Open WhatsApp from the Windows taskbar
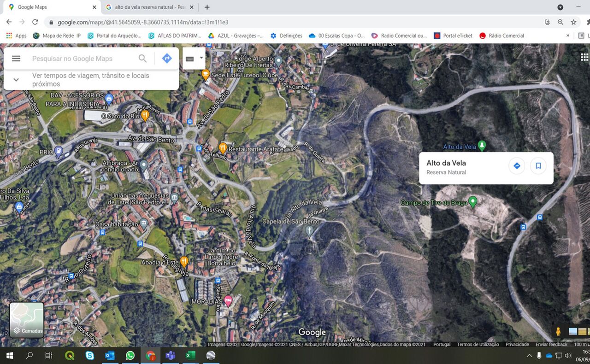Screen dimensions: 590x364 click(130, 355)
